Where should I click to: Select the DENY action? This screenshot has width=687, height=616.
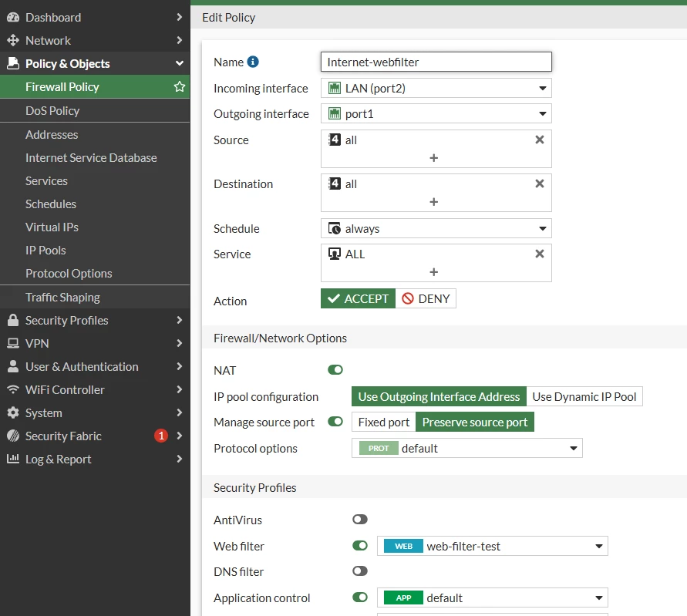[x=426, y=298]
